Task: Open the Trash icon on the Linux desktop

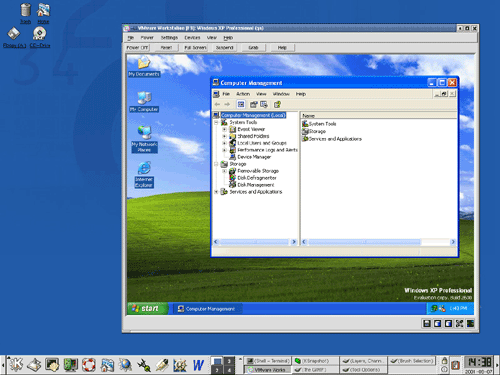Action: point(25,13)
